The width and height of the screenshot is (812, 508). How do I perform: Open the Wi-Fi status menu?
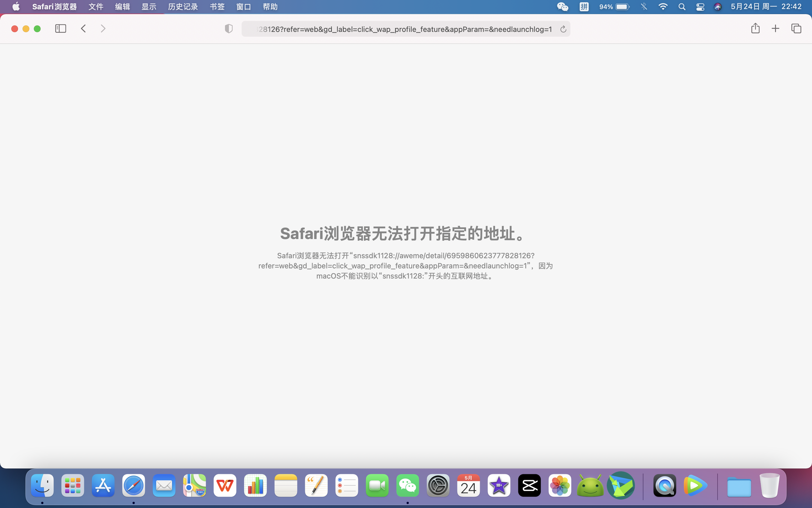663,7
